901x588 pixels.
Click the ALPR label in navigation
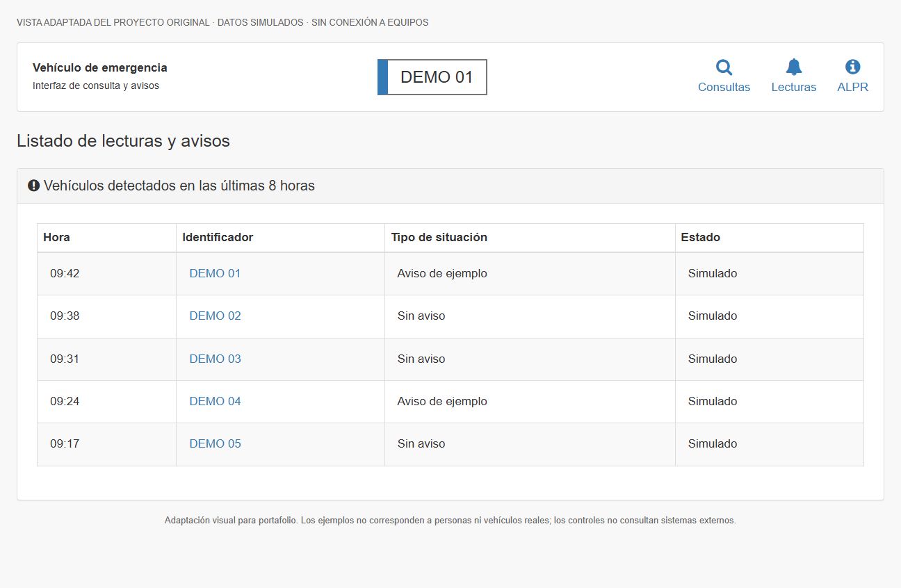pos(852,87)
